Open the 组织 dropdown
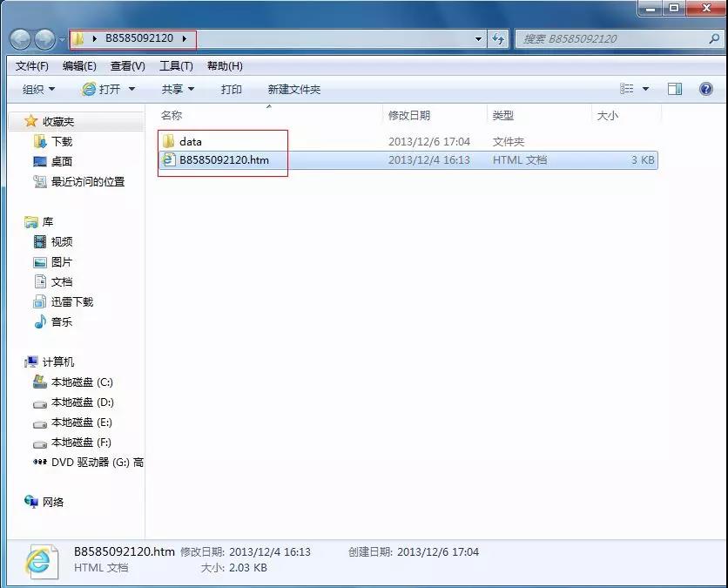This screenshot has height=588, width=728. click(38, 89)
